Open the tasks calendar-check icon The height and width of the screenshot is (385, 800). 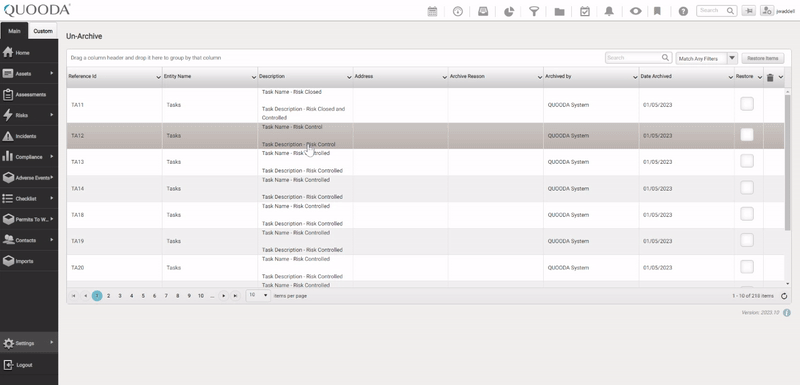(x=585, y=11)
